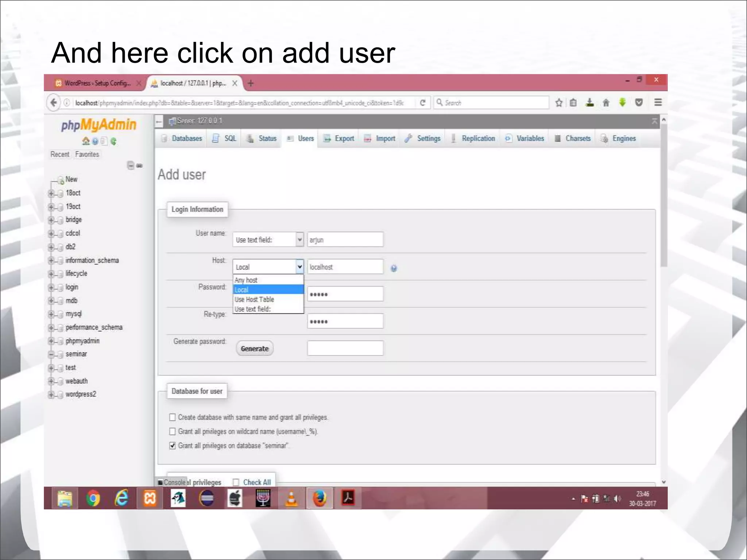
Task: Open Chrome from the taskbar
Action: (93, 498)
